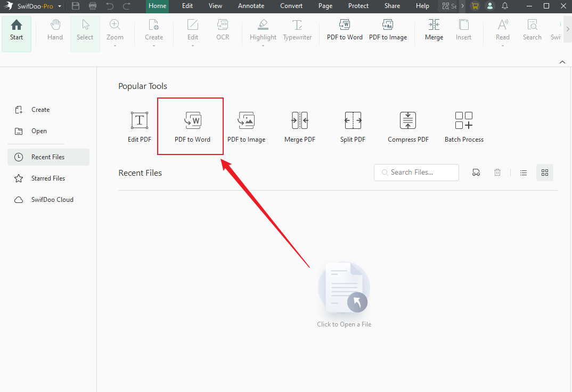Open the Search tool in ribbon
The height and width of the screenshot is (392, 572).
(x=532, y=30)
